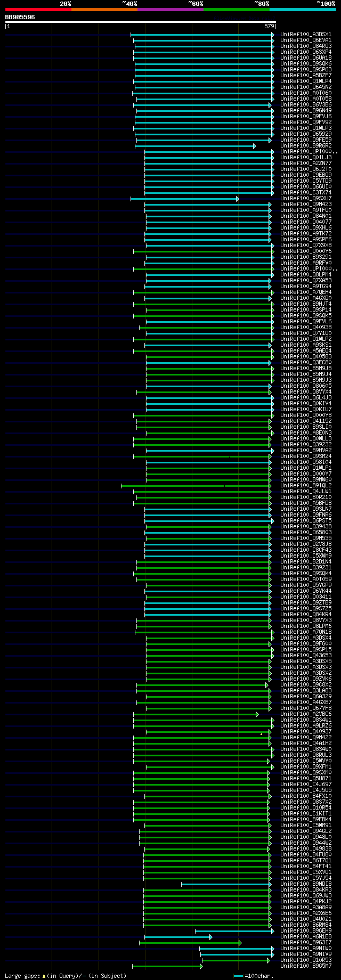Viewport: 341px width, 980px height.
Task: Click the =100char. scale legend
Action: coord(254,976)
